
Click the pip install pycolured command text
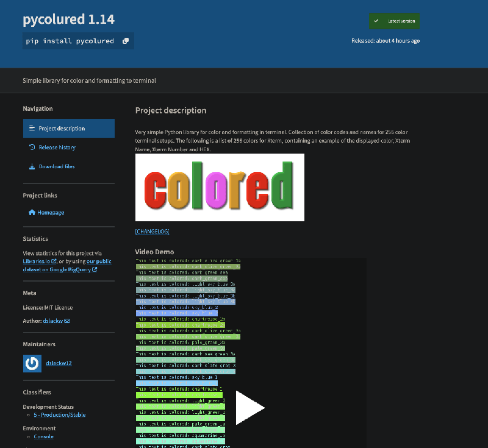[x=70, y=41]
